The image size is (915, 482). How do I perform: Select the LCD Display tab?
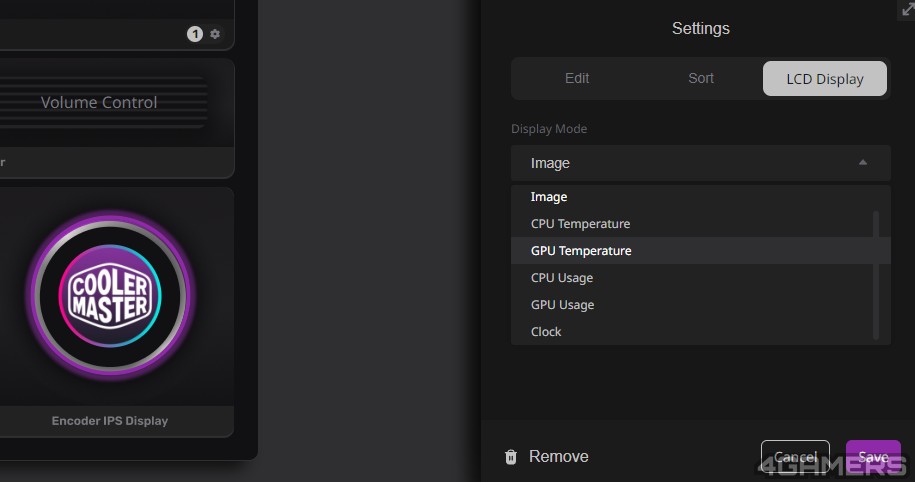[x=825, y=78]
